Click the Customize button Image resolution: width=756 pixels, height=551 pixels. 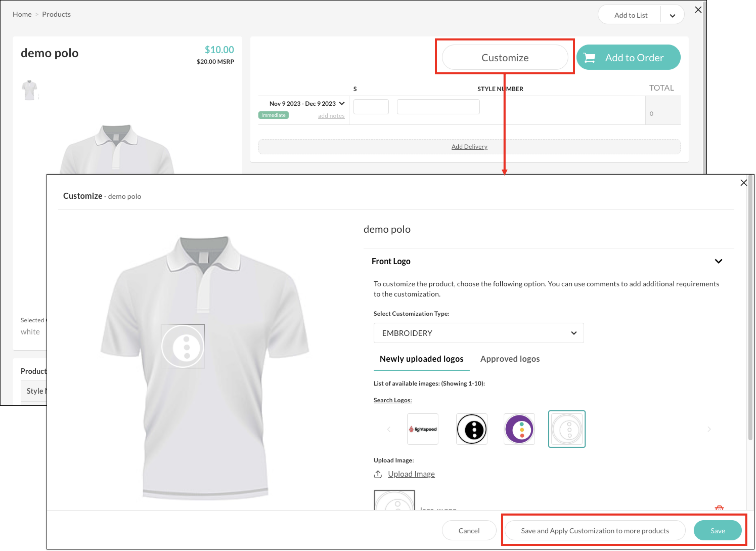(x=505, y=57)
